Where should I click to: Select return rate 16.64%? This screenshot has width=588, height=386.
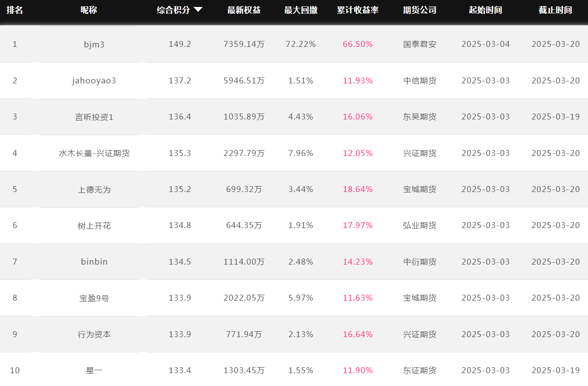pos(358,334)
